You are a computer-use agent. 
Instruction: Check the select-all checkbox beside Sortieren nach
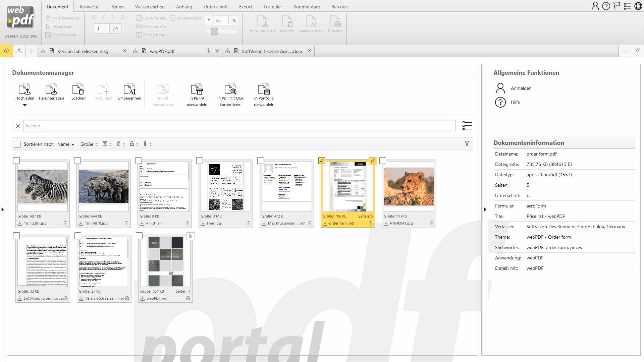pyautogui.click(x=17, y=144)
